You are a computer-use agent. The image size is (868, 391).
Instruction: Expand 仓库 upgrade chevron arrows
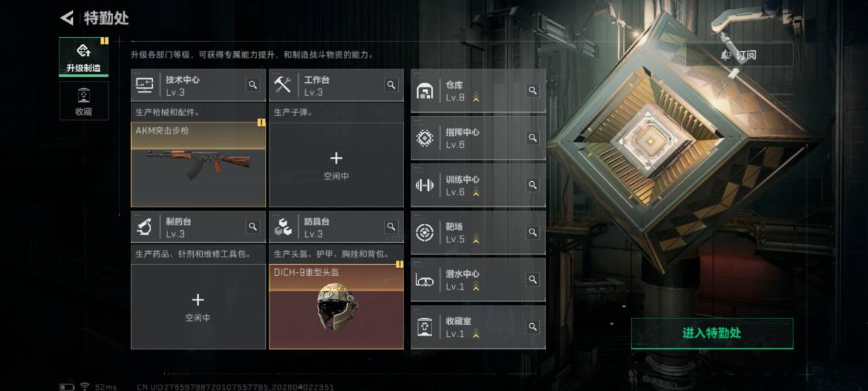tap(476, 98)
